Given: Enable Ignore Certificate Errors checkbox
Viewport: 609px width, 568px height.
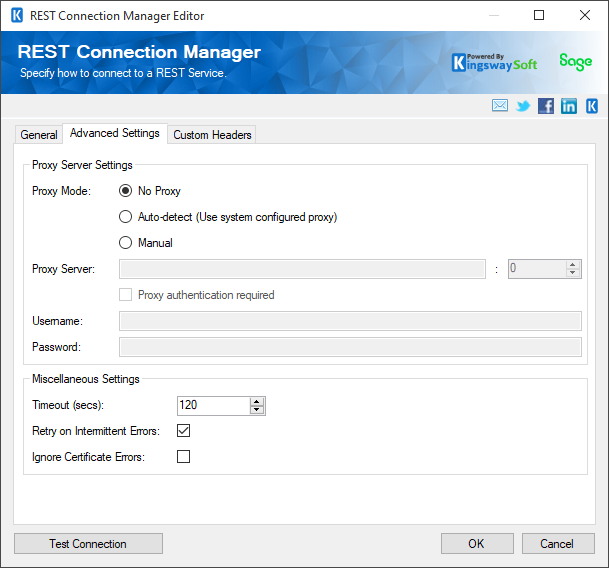Looking at the screenshot, I should [183, 457].
